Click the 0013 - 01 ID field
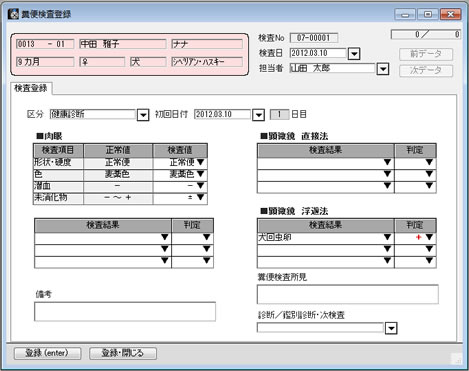Viewport: 469px width, 371px height. pyautogui.click(x=45, y=44)
